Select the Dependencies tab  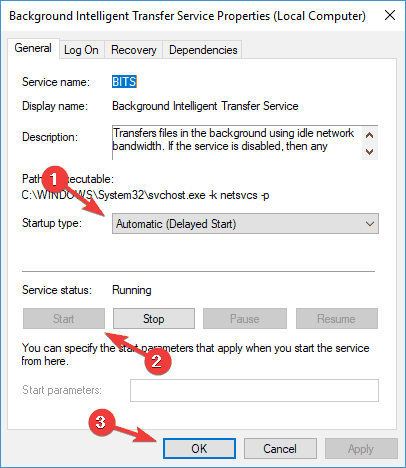(x=203, y=50)
